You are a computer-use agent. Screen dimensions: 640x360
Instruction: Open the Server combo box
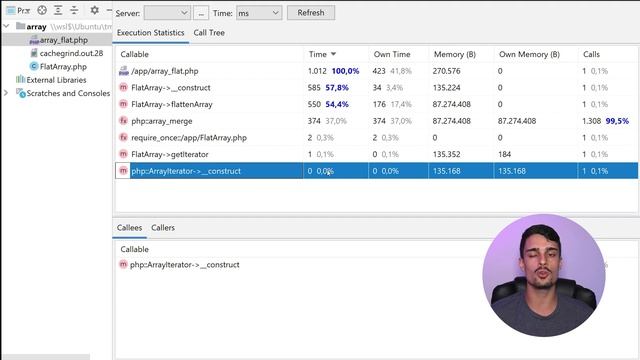tap(167, 13)
